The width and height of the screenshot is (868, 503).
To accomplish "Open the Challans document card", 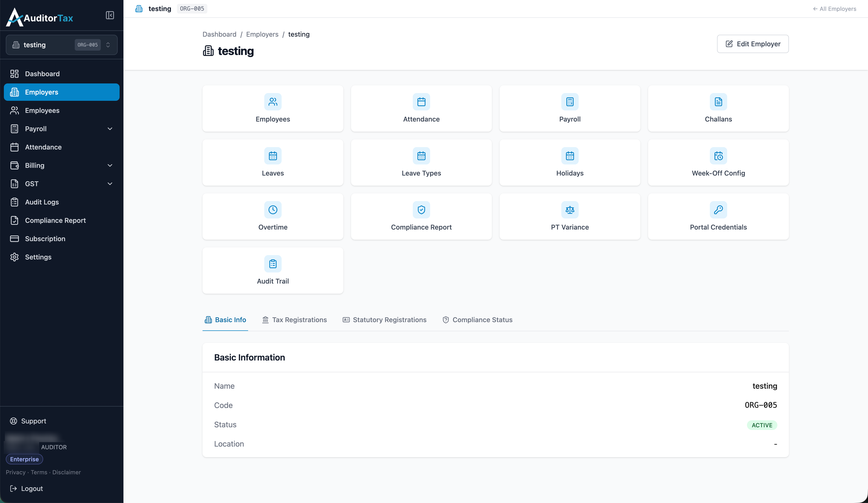I will [x=718, y=109].
